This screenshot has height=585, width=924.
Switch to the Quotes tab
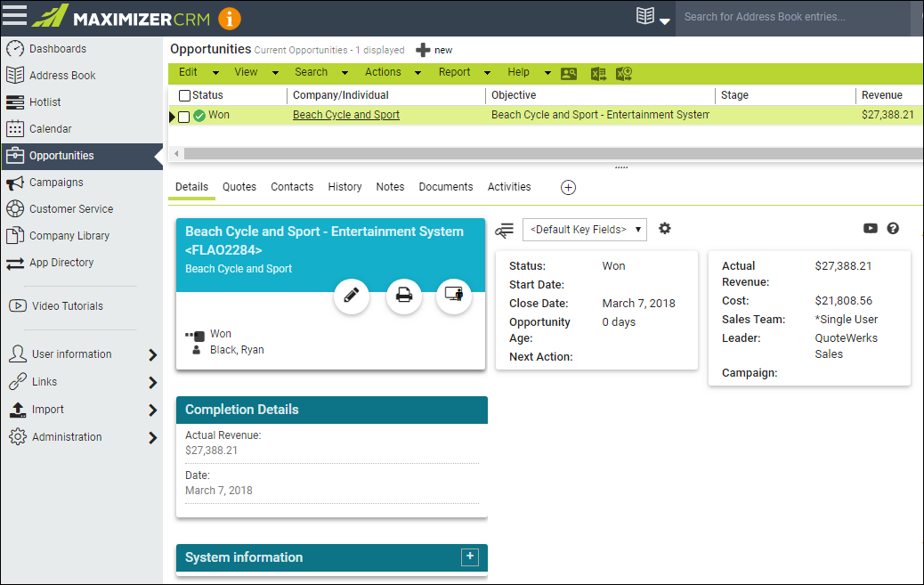(x=239, y=187)
